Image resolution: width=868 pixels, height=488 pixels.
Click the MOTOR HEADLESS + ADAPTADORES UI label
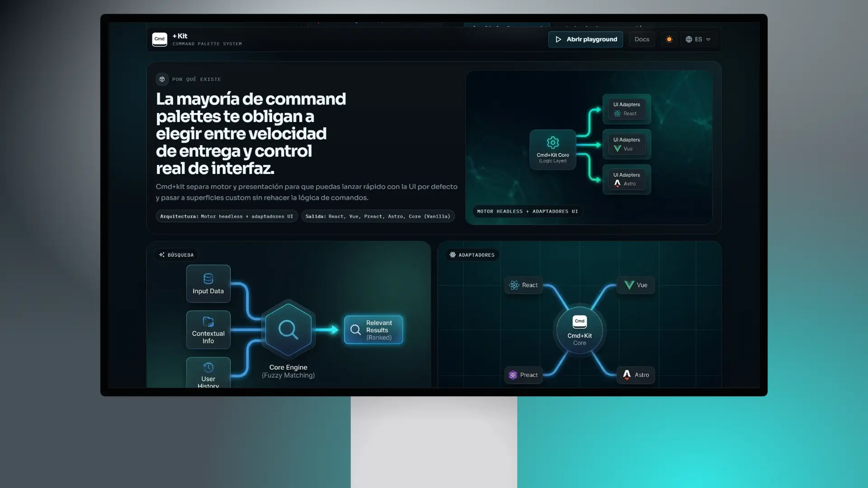[528, 211]
